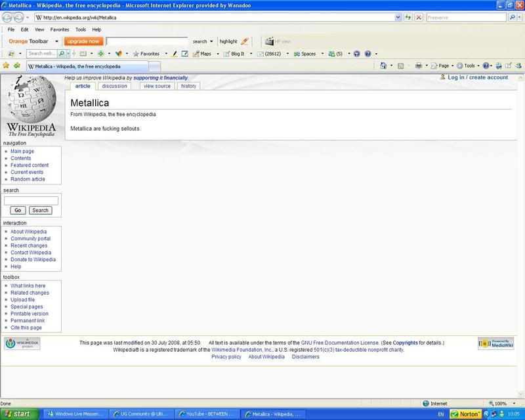Image resolution: width=525 pixels, height=420 pixels.
Task: Open Favorites star button on Live toolbar
Action: 146,54
